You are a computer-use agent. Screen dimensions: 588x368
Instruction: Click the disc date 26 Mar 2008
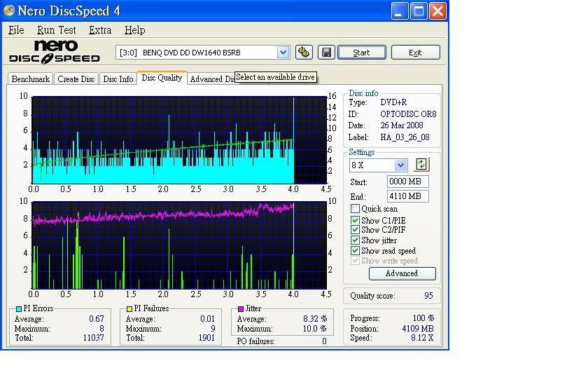[x=402, y=125]
